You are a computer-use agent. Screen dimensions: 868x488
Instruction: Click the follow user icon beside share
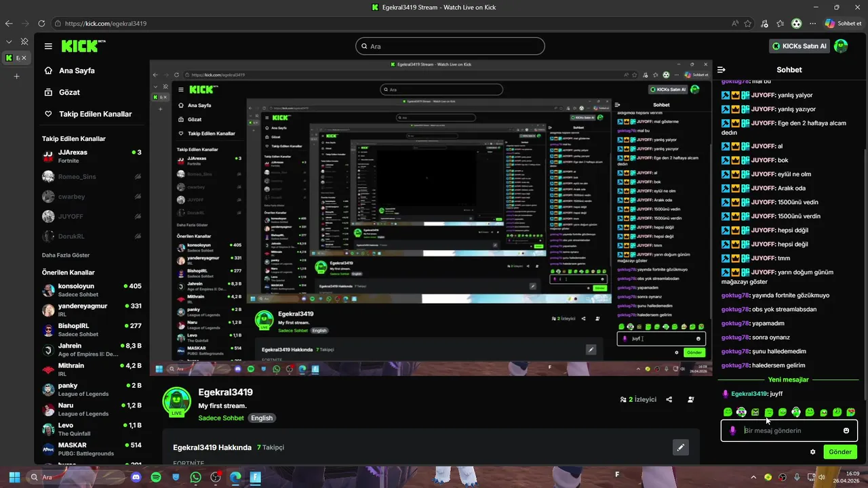point(691,399)
